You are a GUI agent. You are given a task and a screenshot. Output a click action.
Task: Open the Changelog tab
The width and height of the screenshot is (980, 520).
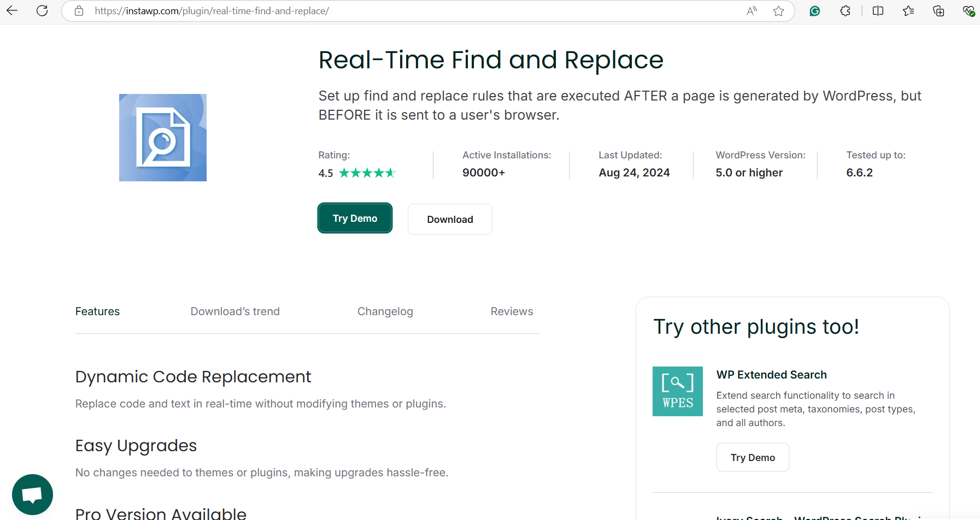click(385, 311)
